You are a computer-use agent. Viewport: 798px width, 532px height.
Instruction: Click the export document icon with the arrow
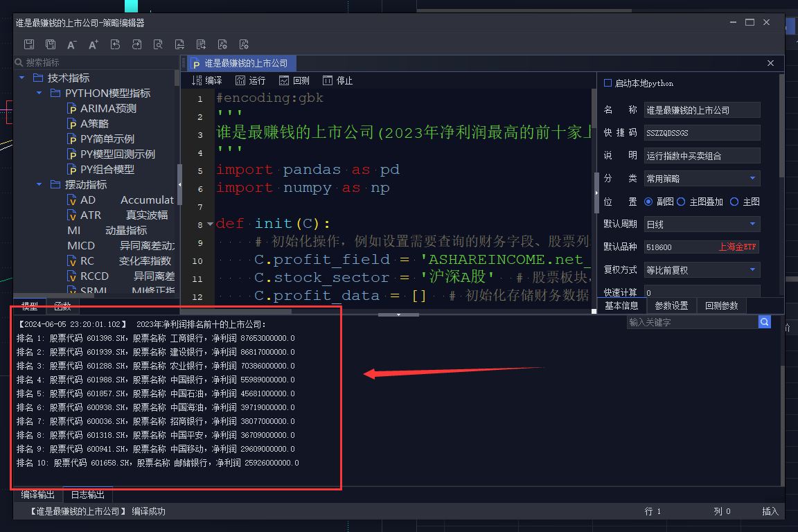click(x=201, y=44)
